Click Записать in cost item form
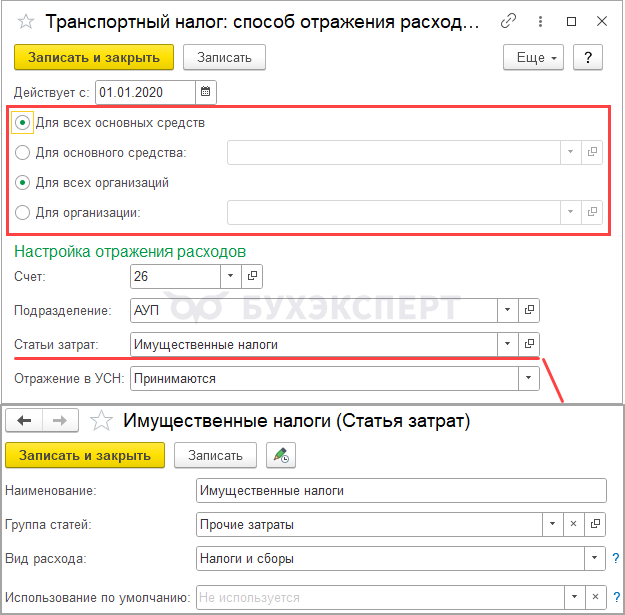The width and height of the screenshot is (625, 615). (216, 455)
